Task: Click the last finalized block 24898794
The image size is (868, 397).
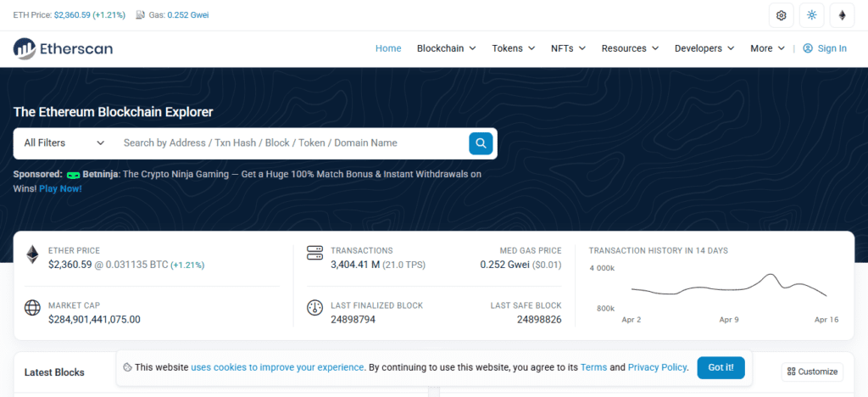Action: coord(353,320)
